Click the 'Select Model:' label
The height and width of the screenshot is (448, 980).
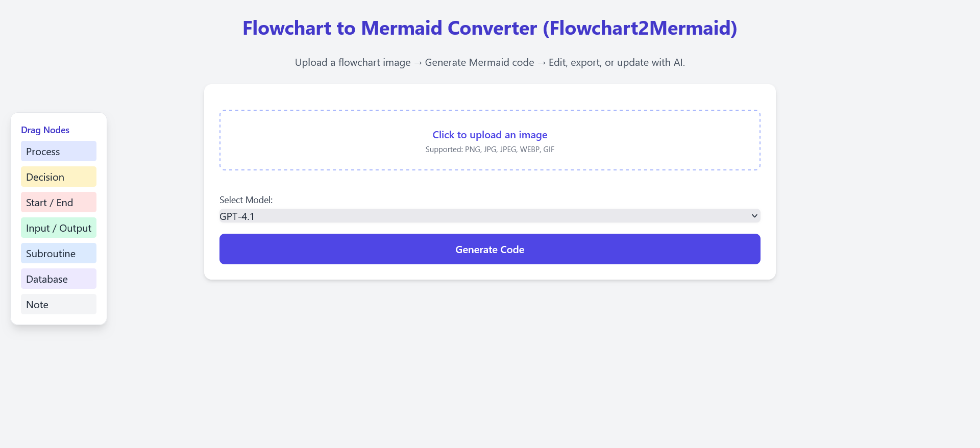[246, 200]
